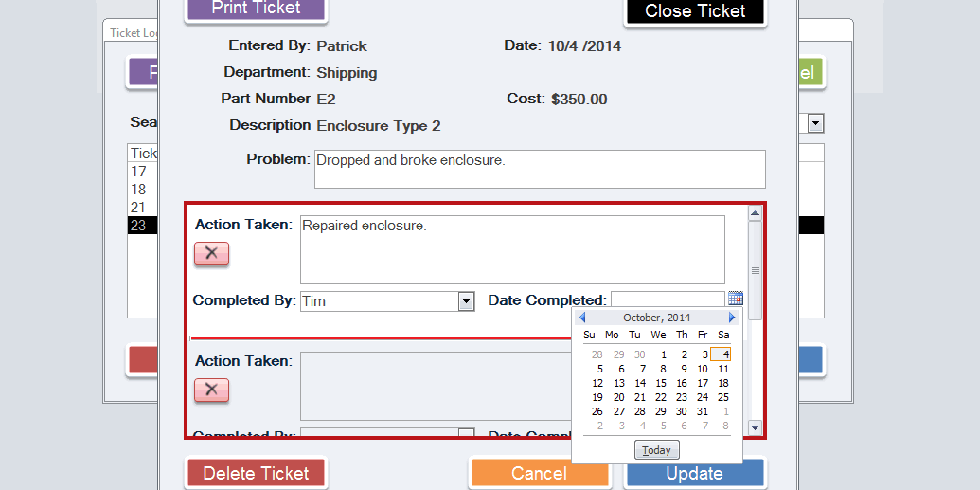Select October 15 in the calendar
Screen dimensions: 980x490
[660, 383]
